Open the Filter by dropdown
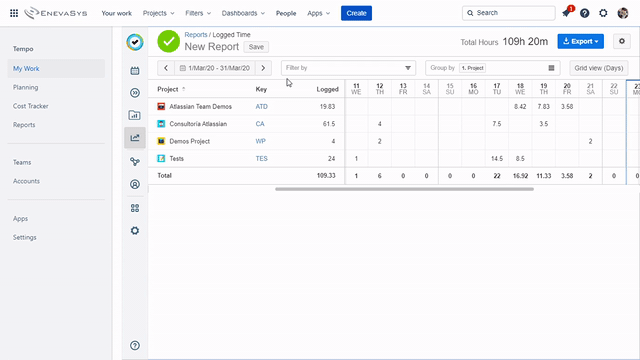Viewport: 640px width, 360px height. pos(348,68)
